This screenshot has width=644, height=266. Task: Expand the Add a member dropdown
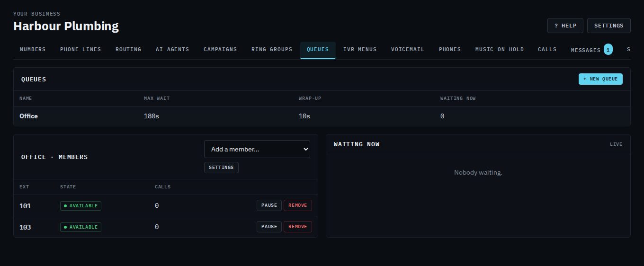point(257,149)
